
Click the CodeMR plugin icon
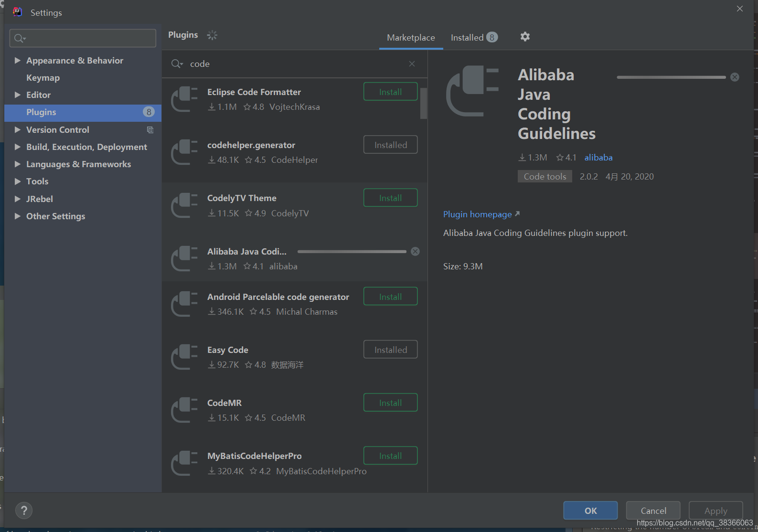pyautogui.click(x=184, y=410)
